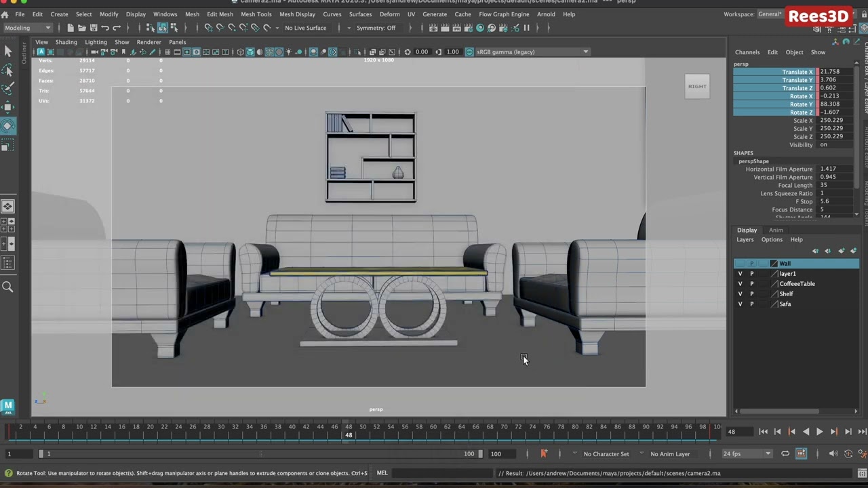Click the Rotate Y value 88.308
The image size is (868, 488).
pos(835,104)
